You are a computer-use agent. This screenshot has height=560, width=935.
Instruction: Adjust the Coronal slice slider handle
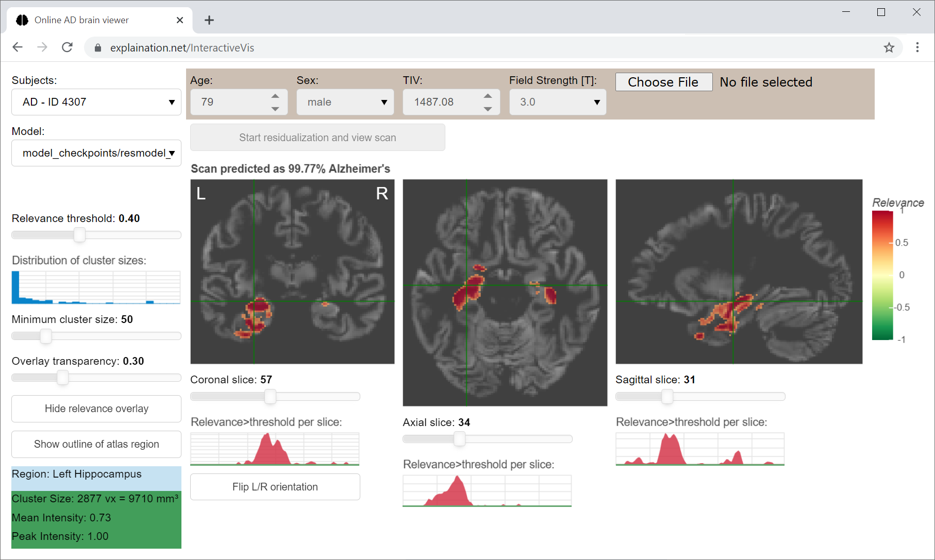(270, 396)
